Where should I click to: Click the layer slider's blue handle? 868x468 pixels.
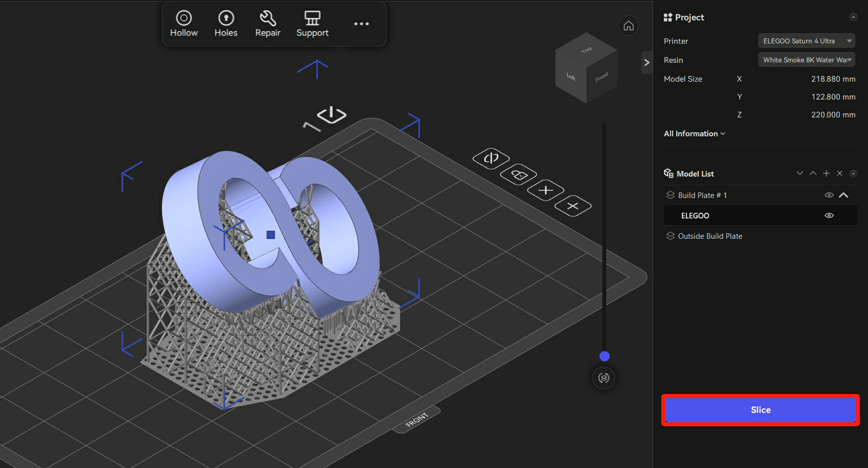pyautogui.click(x=604, y=356)
